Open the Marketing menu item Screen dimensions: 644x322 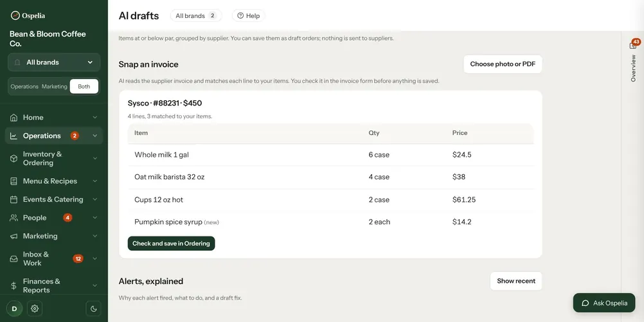(x=54, y=236)
